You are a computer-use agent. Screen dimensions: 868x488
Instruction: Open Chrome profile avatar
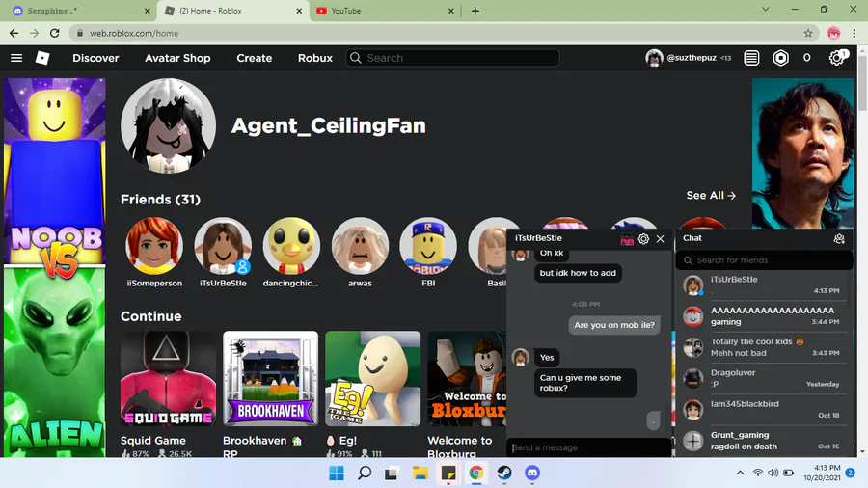point(833,33)
